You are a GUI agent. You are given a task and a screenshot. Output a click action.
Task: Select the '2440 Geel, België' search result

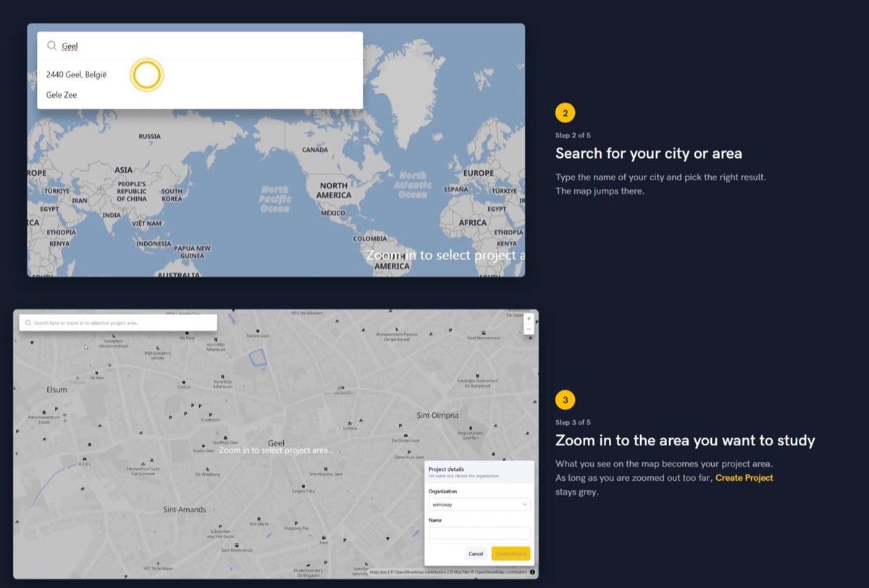(x=76, y=75)
